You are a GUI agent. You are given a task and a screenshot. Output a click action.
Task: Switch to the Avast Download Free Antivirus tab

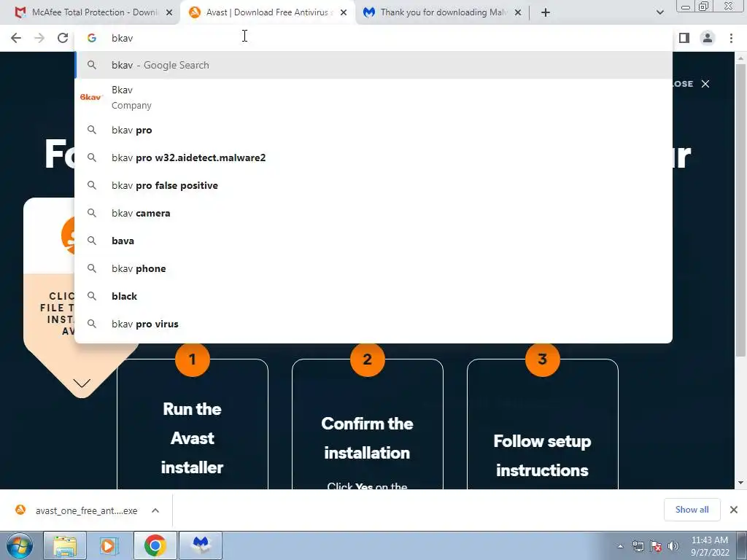267,12
